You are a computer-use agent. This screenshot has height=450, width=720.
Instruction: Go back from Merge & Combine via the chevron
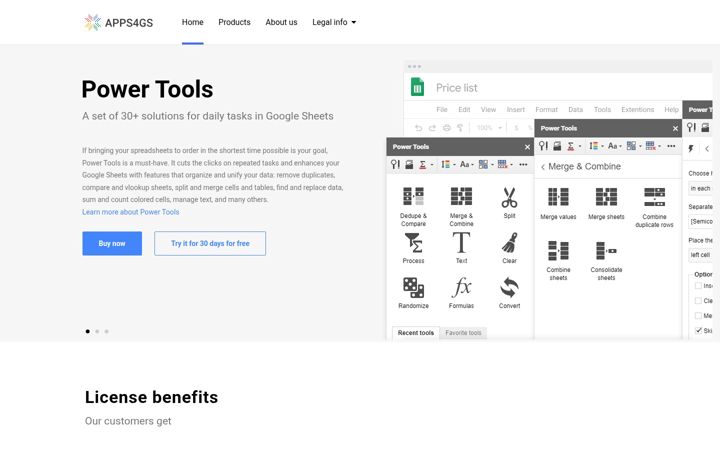(x=543, y=167)
